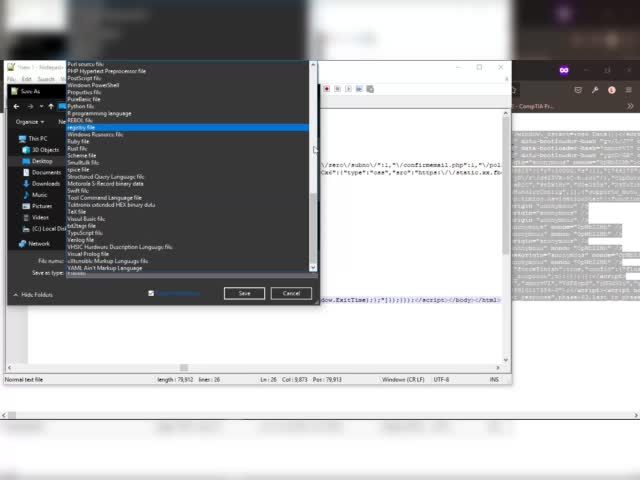The width and height of the screenshot is (640, 480).
Task: Choose Visual Basic file type
Action: pos(187,219)
